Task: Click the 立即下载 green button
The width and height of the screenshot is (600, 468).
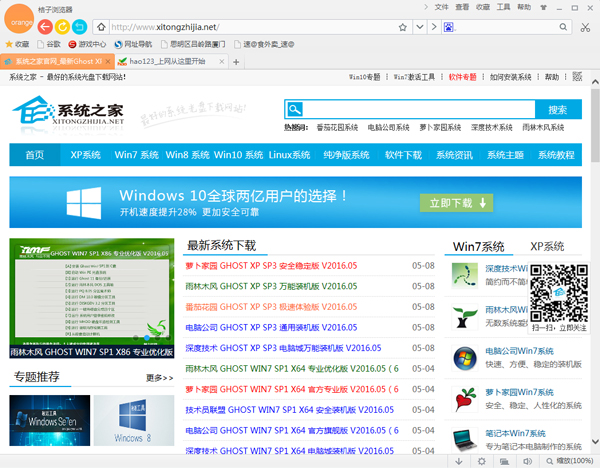Action: coord(456,202)
